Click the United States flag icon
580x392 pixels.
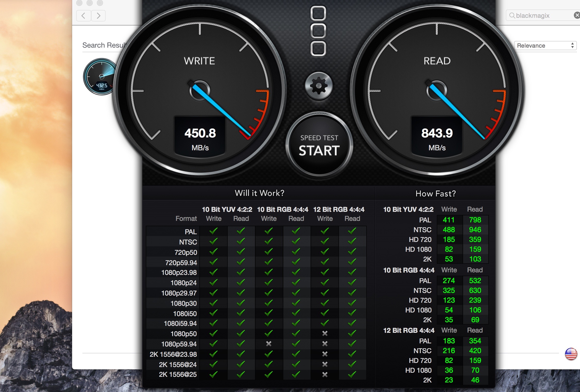[x=571, y=354]
